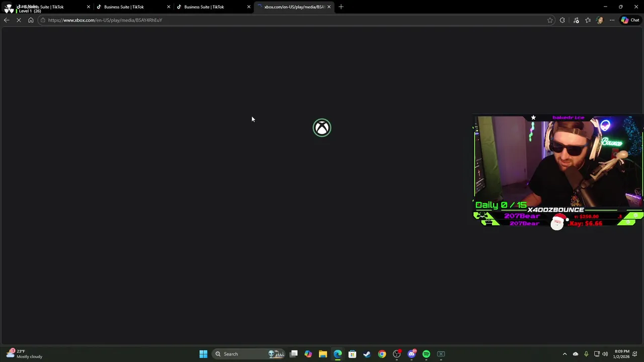Open the Windows Start menu
This screenshot has width=644, height=362.
[x=203, y=354]
